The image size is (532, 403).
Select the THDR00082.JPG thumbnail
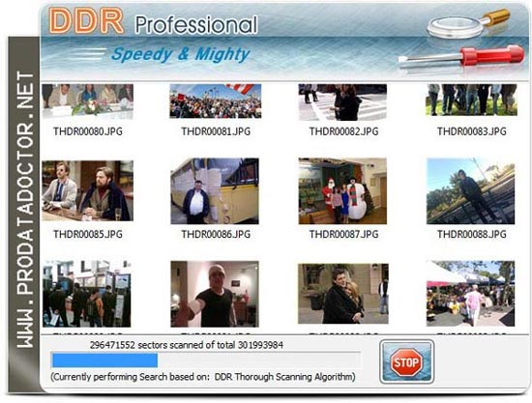pos(342,102)
